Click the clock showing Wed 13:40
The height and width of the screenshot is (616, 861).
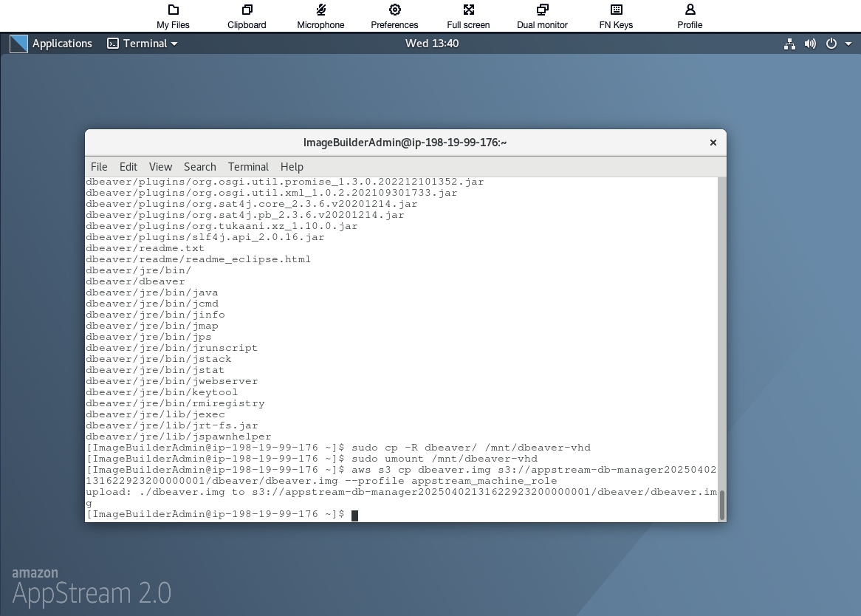pos(432,44)
